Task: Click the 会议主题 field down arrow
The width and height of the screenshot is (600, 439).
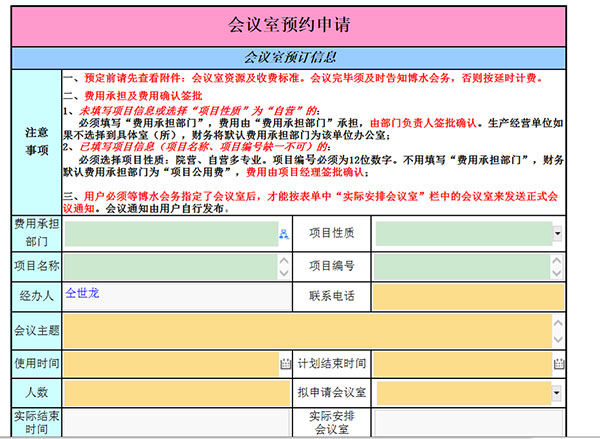Action: coord(558,339)
